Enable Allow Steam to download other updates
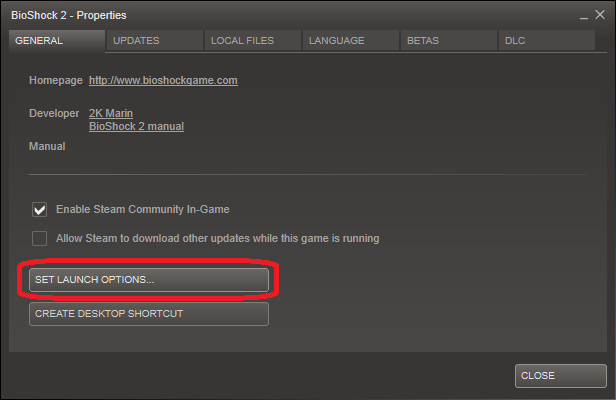Screen dimensions: 616x400 39,239
